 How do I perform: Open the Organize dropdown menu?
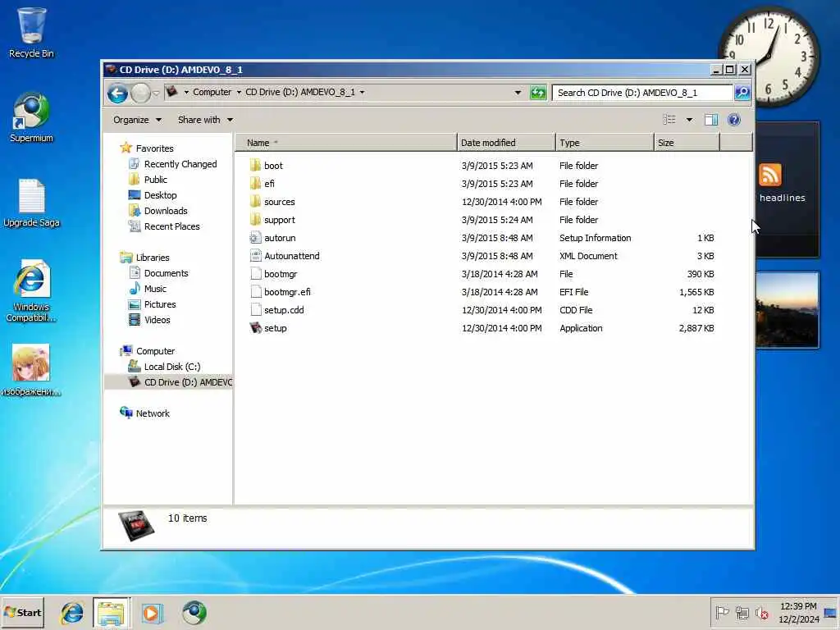pos(137,120)
